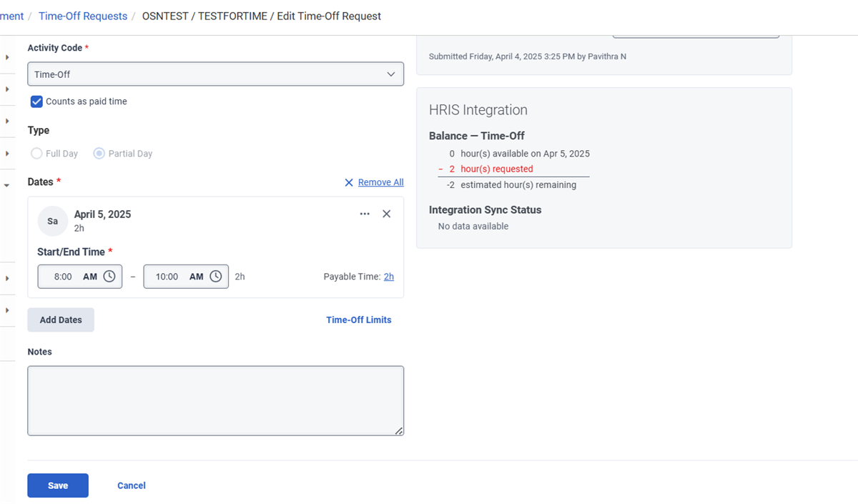Viewport: 858px width, 504px height.
Task: Click the Sa day avatar icon
Action: point(52,221)
